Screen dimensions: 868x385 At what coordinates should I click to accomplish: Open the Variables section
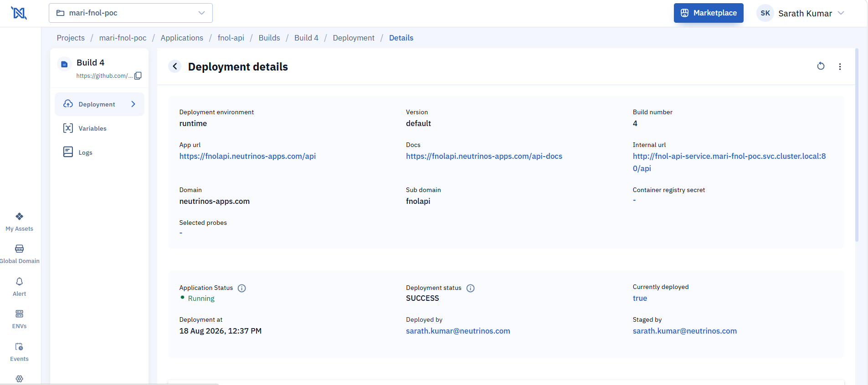(x=99, y=128)
